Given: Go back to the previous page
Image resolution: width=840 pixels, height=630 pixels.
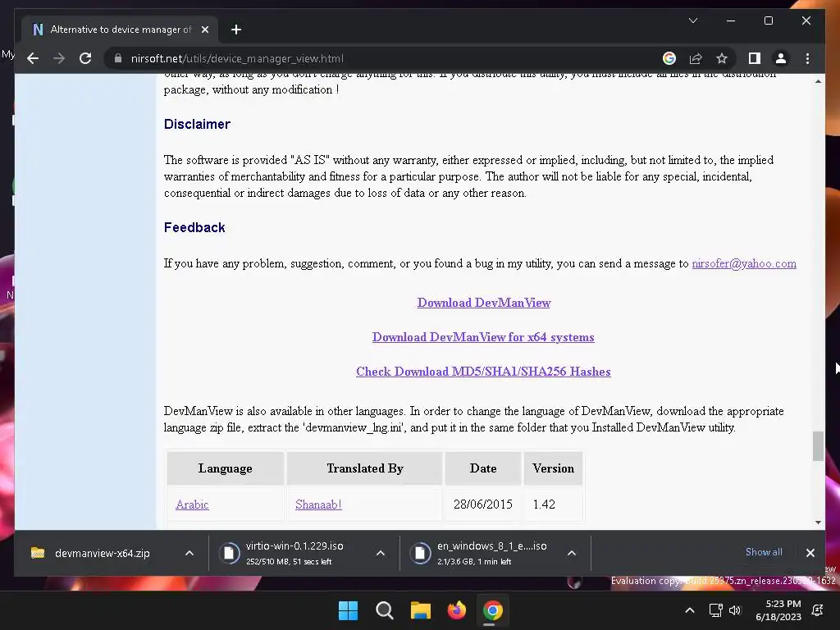Looking at the screenshot, I should [x=33, y=58].
